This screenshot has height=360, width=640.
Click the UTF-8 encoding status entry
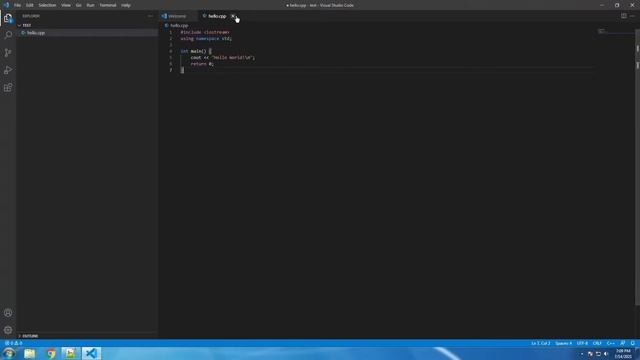(582, 343)
